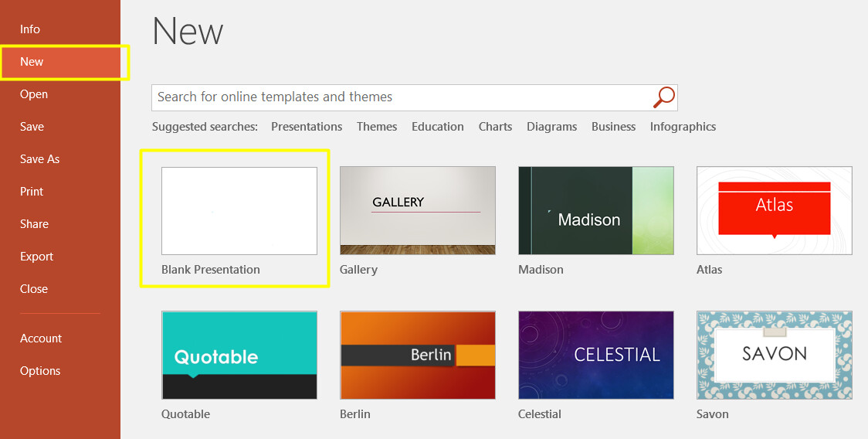868x439 pixels.
Task: Choose the Gallery template thumbnail
Action: (417, 211)
